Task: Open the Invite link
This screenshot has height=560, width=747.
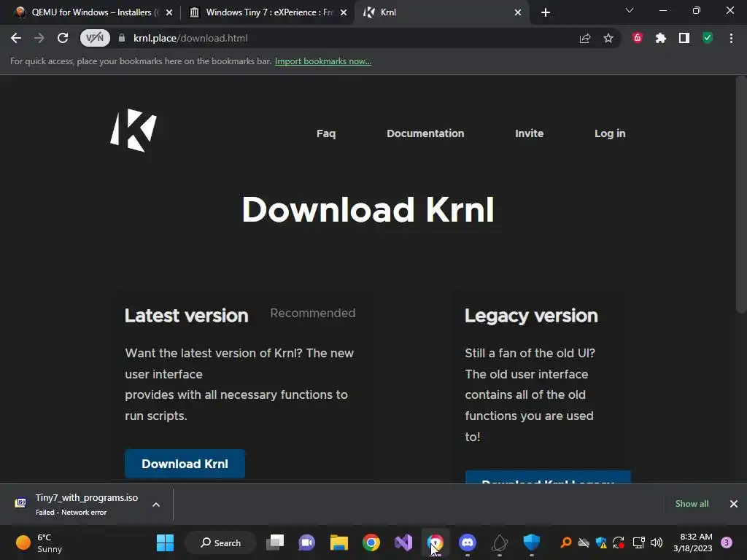Action: pos(530,133)
